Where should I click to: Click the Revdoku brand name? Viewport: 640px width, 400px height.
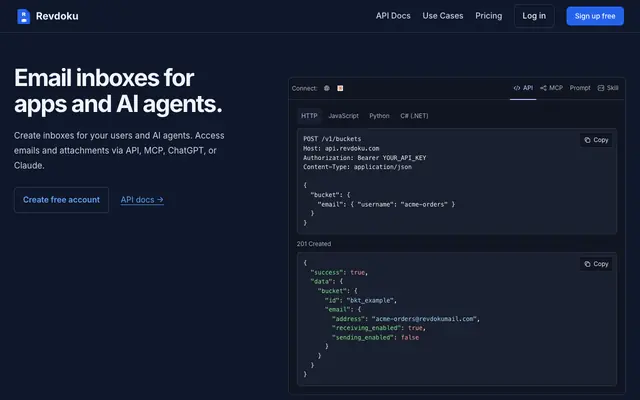(57, 16)
